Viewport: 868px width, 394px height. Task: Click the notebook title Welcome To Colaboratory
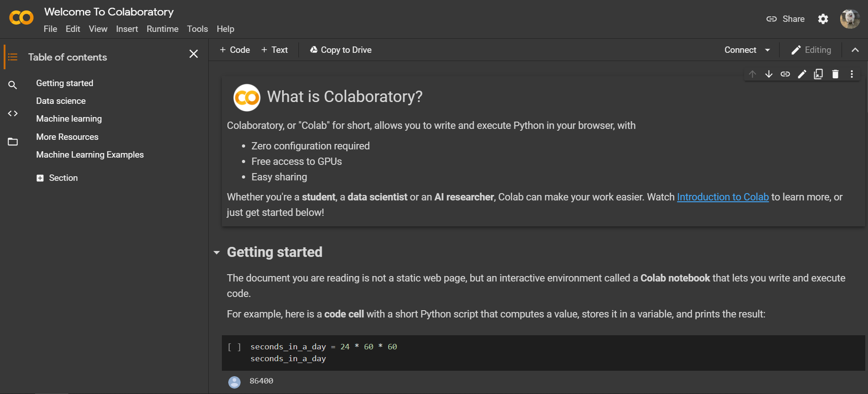[109, 12]
